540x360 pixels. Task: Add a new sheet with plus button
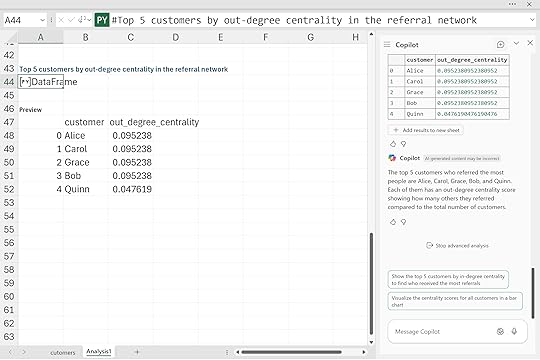point(137,352)
